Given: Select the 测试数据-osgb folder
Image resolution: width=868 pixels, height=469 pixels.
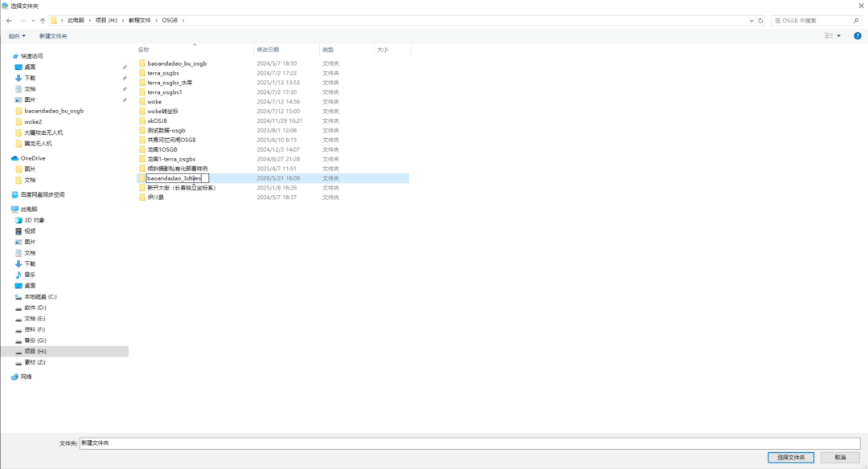Looking at the screenshot, I should pyautogui.click(x=166, y=131).
